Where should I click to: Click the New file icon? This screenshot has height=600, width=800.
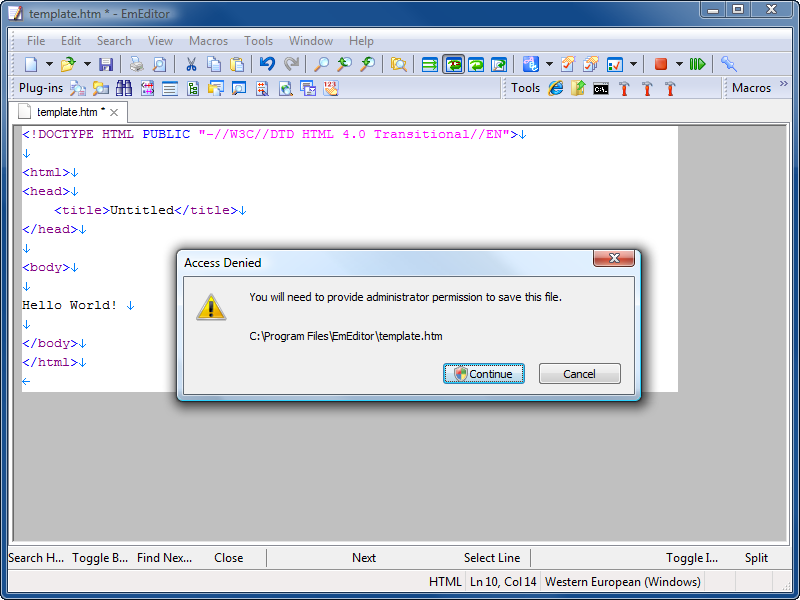pos(31,64)
